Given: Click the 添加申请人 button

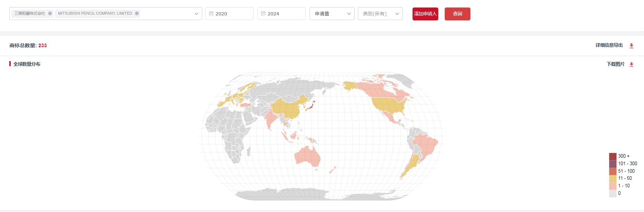Looking at the screenshot, I should 425,14.
